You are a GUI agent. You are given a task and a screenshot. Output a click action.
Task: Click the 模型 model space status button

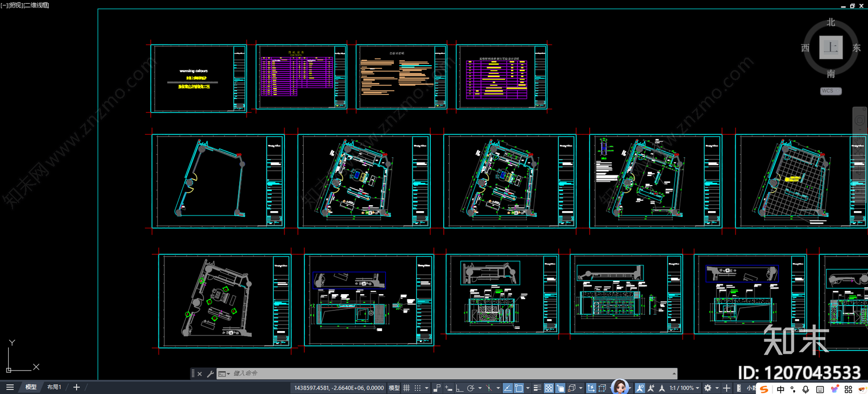394,388
